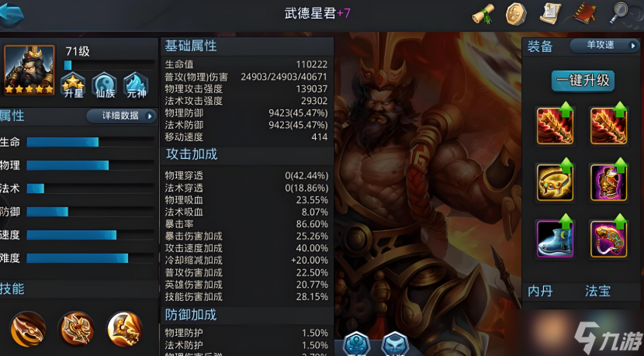Image resolution: width=644 pixels, height=356 pixels.
Task: Open the scroll icon in top bar
Action: (483, 14)
